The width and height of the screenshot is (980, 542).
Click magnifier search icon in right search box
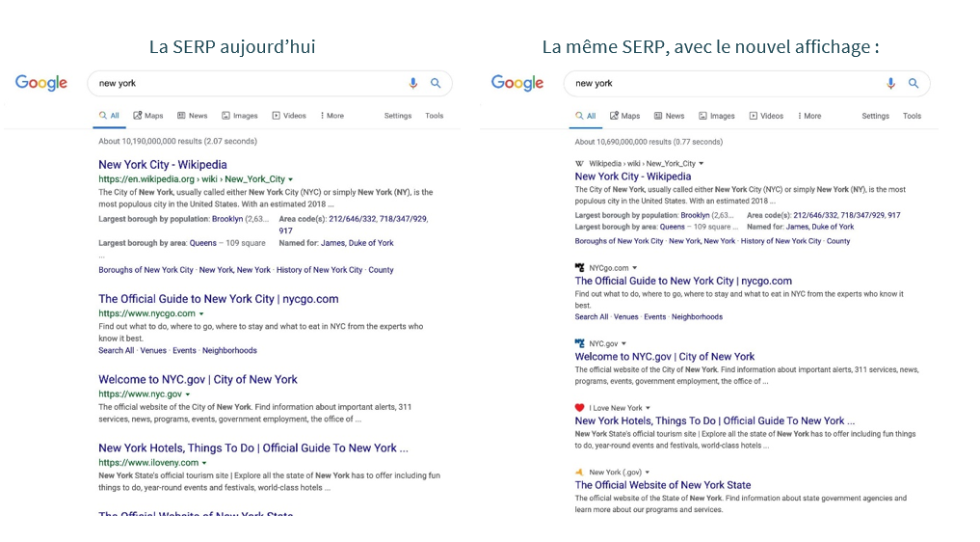pos(914,83)
